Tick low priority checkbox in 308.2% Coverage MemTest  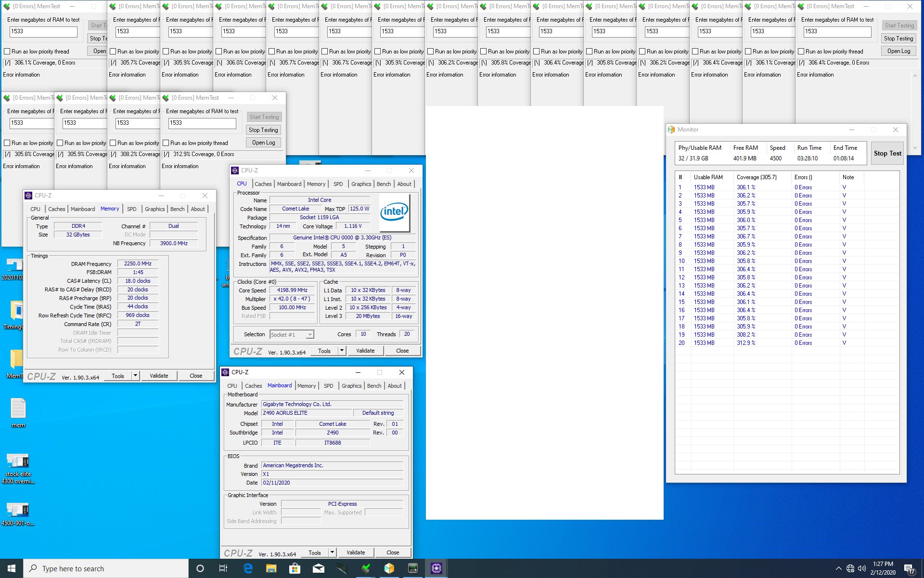click(x=113, y=143)
